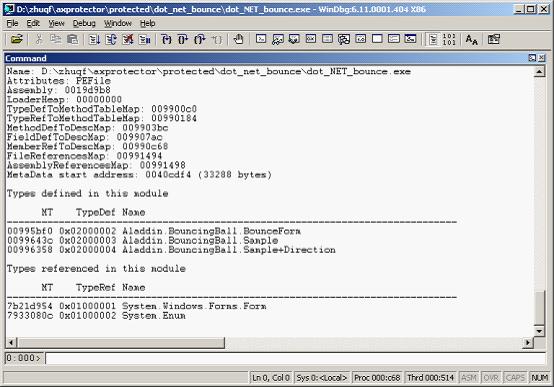Image resolution: width=554 pixels, height=387 pixels.
Task: Open the Debug menu
Action: click(84, 23)
